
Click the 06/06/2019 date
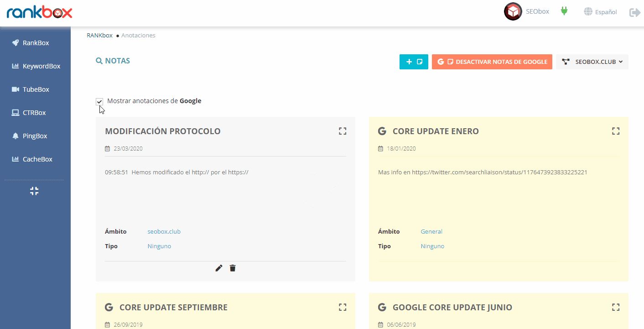[x=401, y=325]
